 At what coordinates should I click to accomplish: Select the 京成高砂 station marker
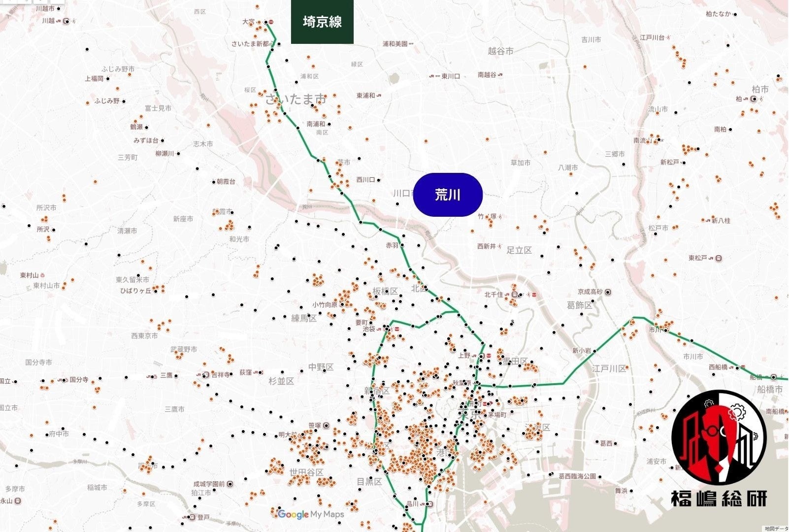tap(608, 292)
